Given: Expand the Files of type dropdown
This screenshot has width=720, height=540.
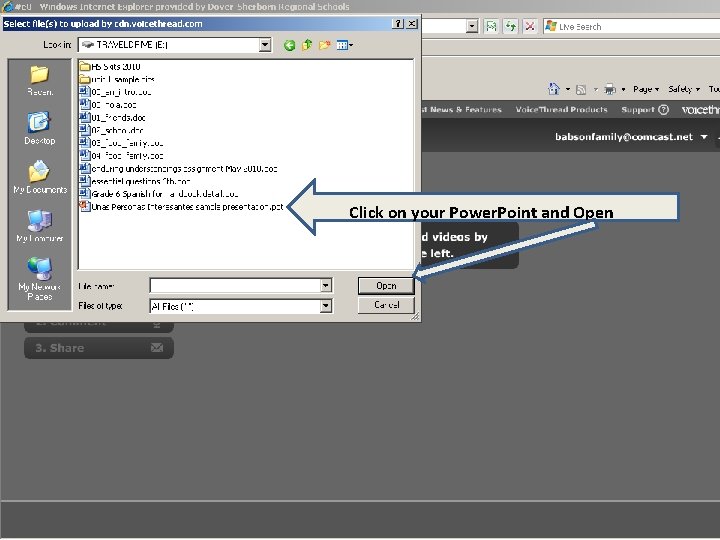Looking at the screenshot, I should (326, 306).
